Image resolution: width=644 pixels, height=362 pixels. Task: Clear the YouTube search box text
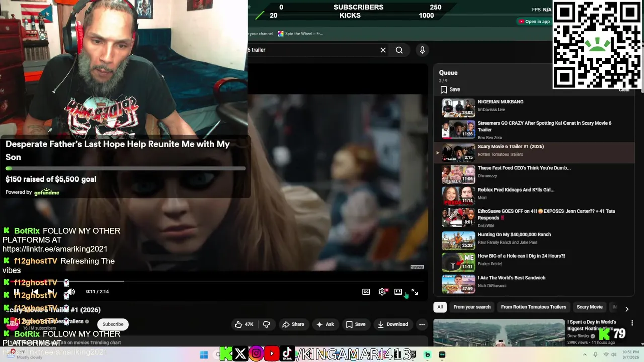[x=383, y=50]
